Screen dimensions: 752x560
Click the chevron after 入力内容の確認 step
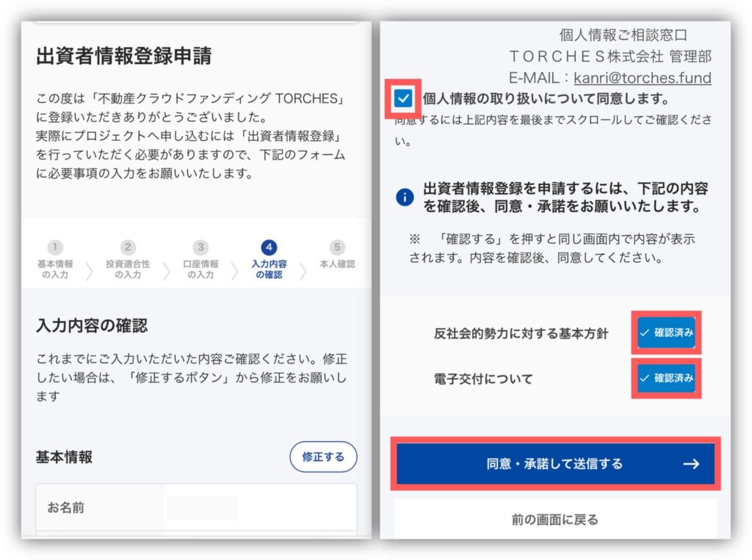coord(303,271)
